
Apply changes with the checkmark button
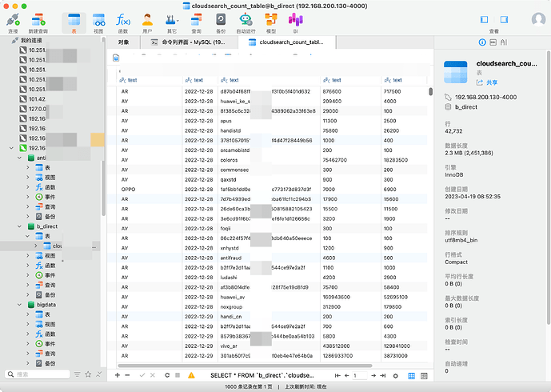(142, 375)
